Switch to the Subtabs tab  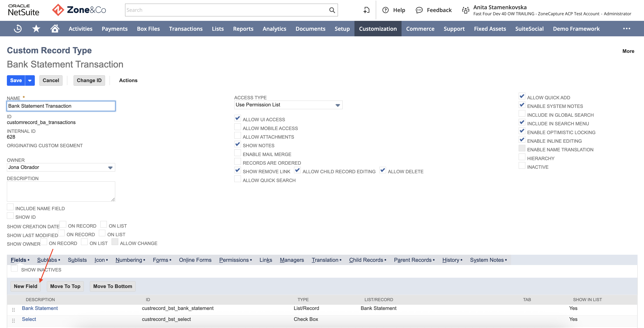(x=47, y=260)
